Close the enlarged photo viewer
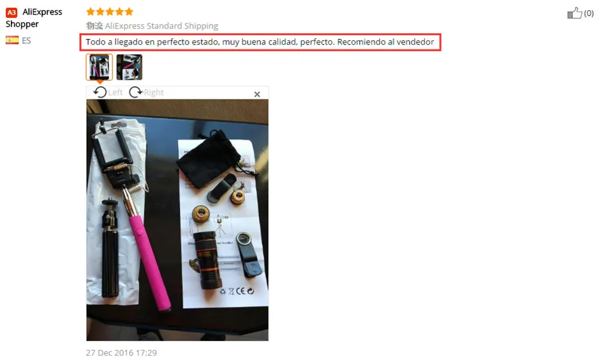This screenshot has width=606, height=364. click(257, 94)
